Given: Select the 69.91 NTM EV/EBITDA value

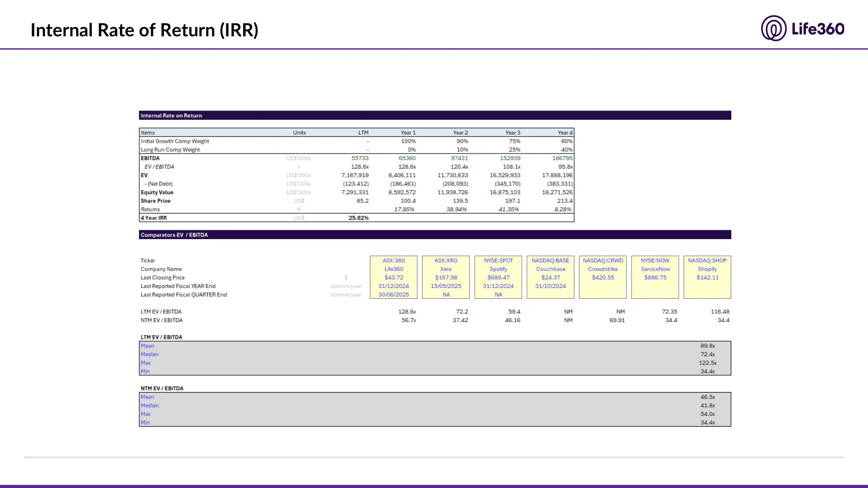Looking at the screenshot, I should click(x=617, y=320).
